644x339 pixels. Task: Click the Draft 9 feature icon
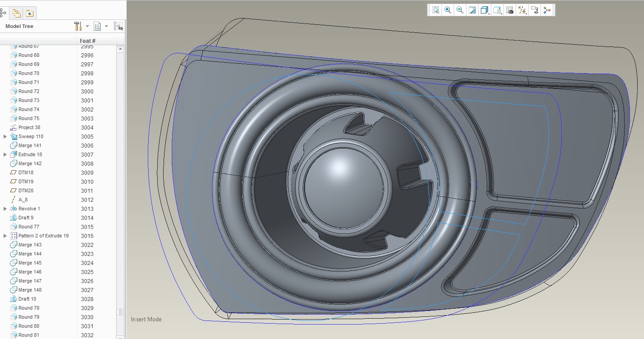(x=13, y=218)
